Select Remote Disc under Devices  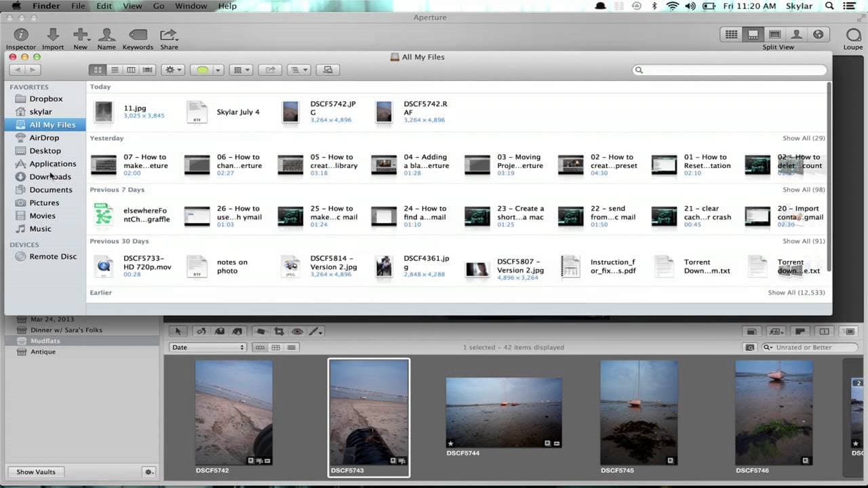coord(52,257)
